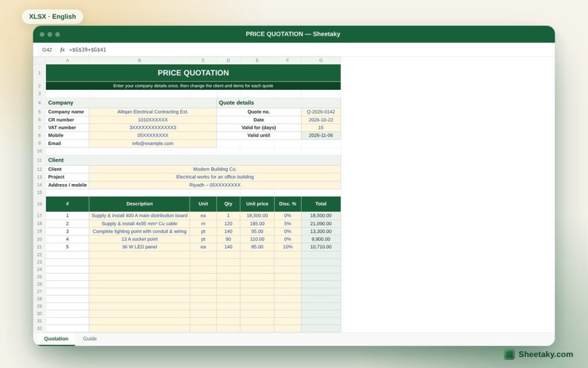The width and height of the screenshot is (588, 368).
Task: Click the Disc. % header cell
Action: point(288,204)
